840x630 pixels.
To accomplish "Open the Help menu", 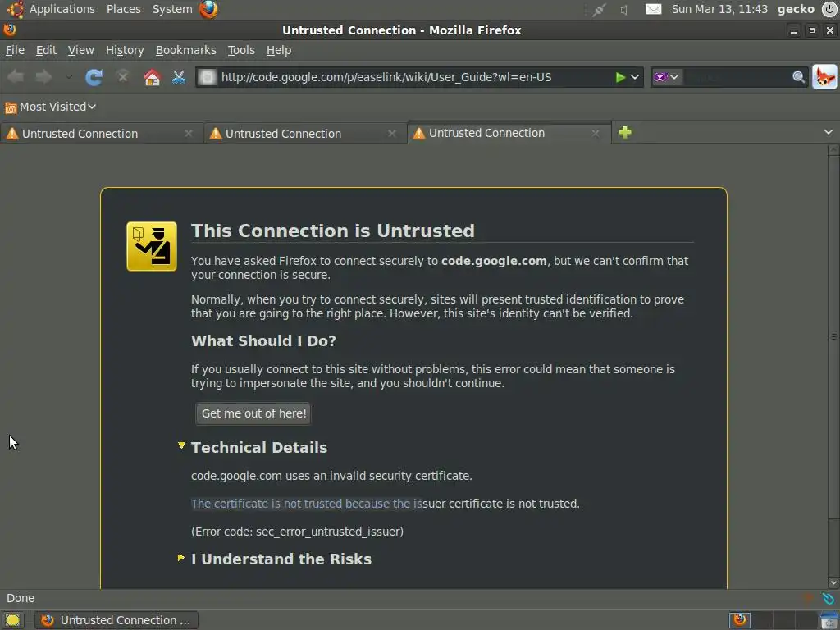I will pyautogui.click(x=279, y=50).
